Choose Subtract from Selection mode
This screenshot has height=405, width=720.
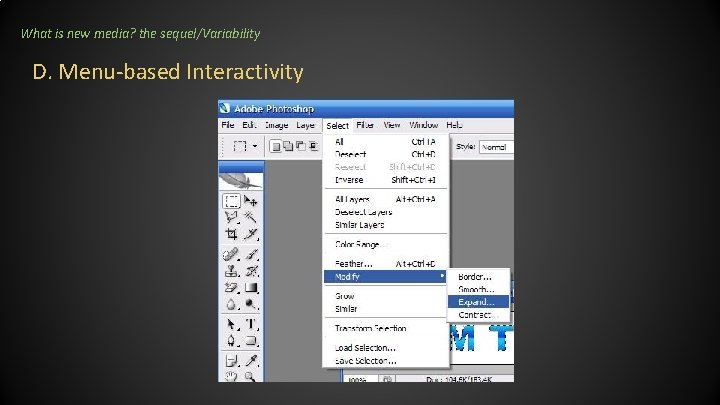click(x=301, y=146)
